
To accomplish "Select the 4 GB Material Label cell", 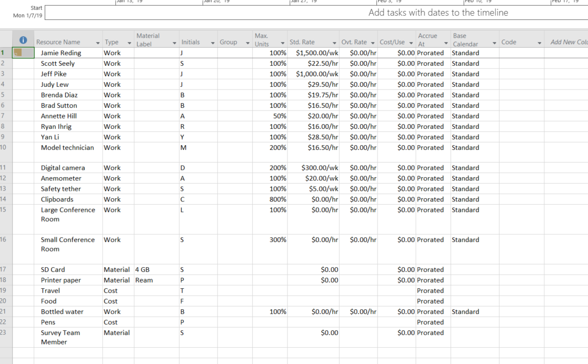I will 153,269.
